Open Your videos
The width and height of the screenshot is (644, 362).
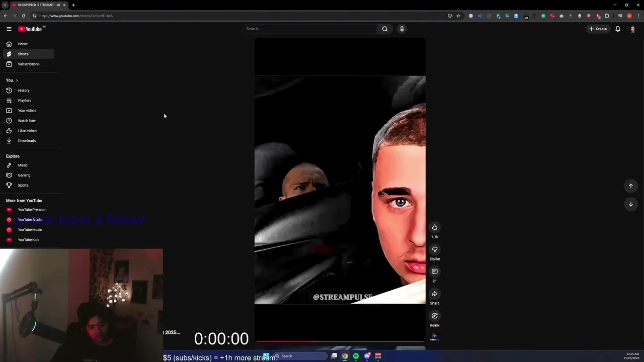coord(28,111)
